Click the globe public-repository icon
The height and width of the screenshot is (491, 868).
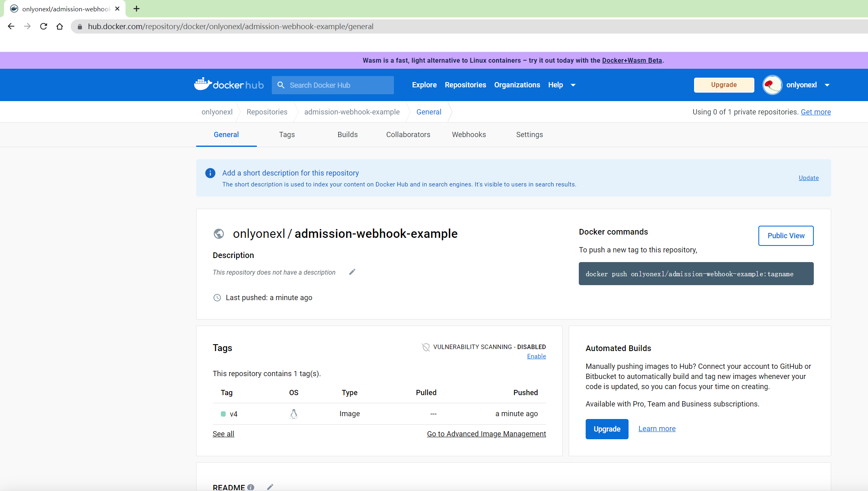pos(219,234)
